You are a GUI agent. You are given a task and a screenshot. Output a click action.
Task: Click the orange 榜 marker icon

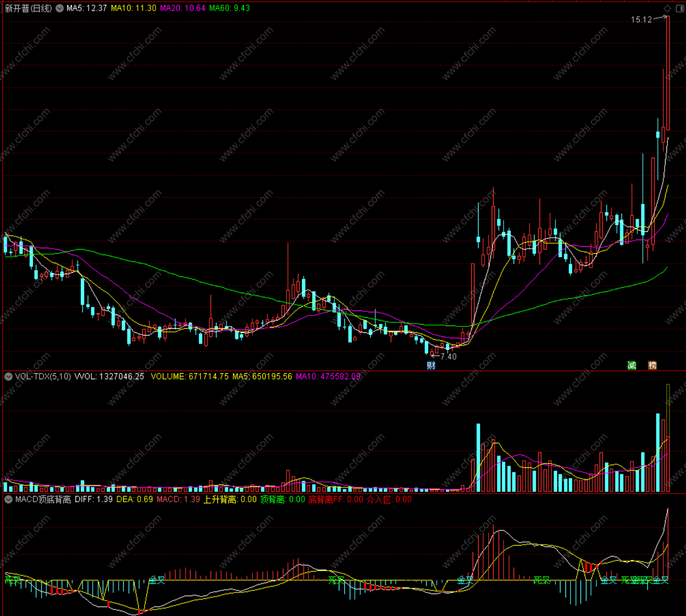[x=652, y=365]
